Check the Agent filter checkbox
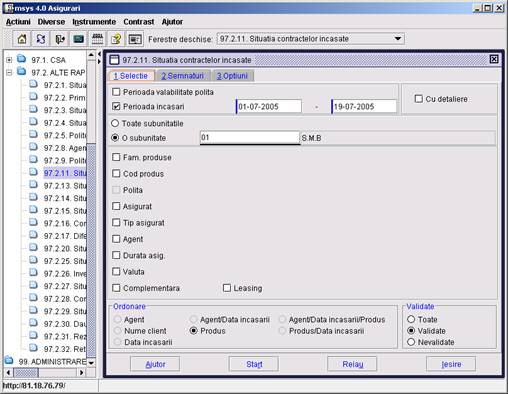This screenshot has height=394, width=508. (x=116, y=239)
